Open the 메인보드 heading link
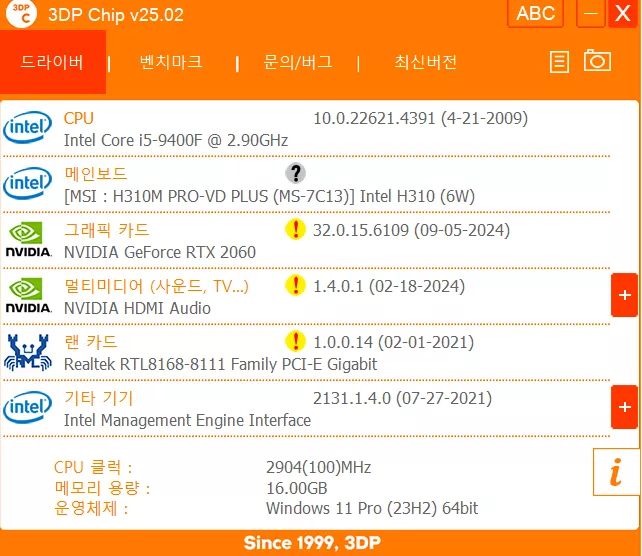 [96, 174]
